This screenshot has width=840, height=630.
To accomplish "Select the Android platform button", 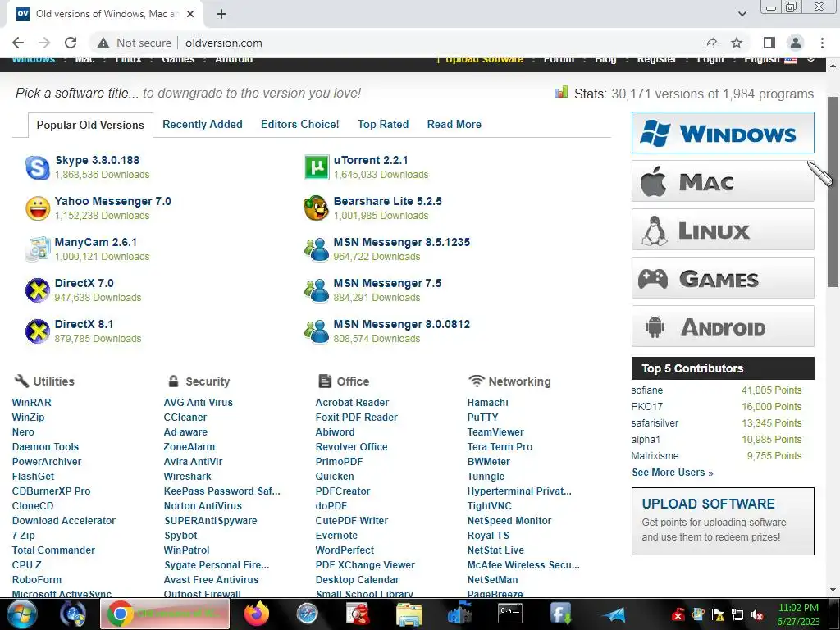I will [x=723, y=326].
